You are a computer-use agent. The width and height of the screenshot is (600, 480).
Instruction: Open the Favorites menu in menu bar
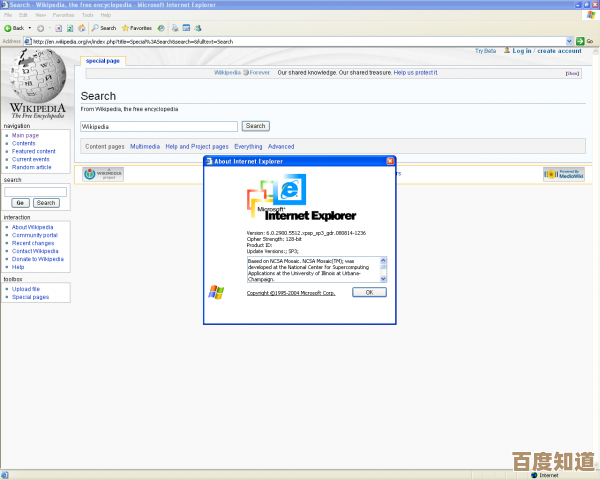click(63, 16)
